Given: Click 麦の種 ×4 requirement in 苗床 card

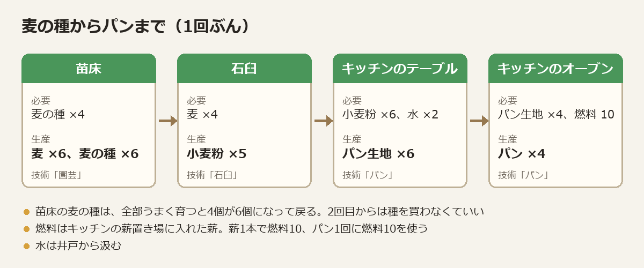Looking at the screenshot, I should 58,114.
